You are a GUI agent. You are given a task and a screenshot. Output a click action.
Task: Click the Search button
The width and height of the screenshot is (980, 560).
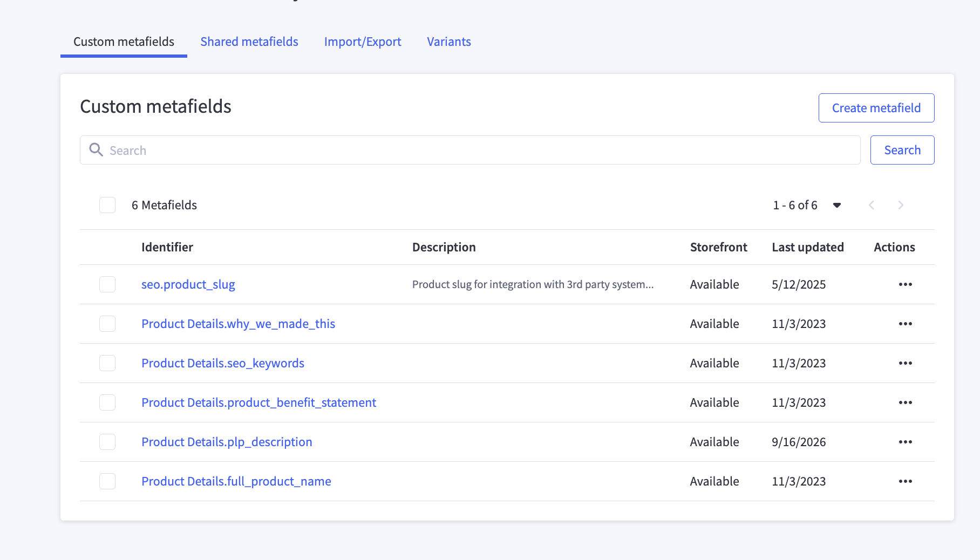click(902, 150)
